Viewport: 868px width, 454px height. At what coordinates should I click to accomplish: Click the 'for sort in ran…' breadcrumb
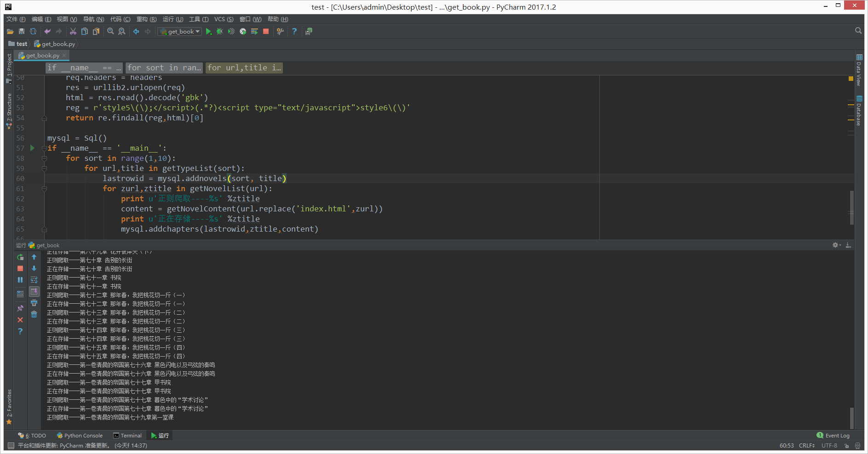(164, 68)
